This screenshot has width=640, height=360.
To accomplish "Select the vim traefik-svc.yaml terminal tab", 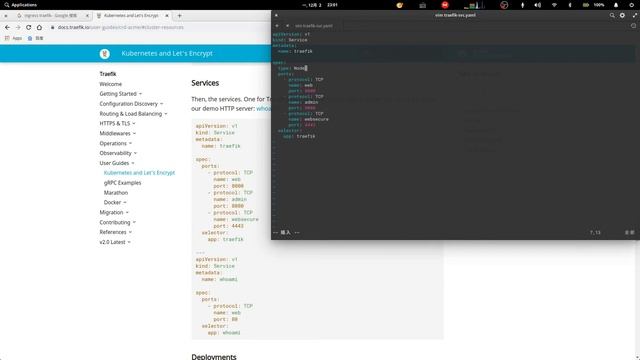I will [313, 26].
